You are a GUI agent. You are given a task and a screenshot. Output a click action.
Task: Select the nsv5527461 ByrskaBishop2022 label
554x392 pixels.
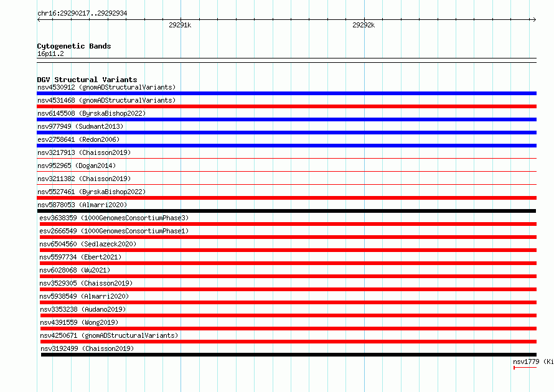(92, 192)
